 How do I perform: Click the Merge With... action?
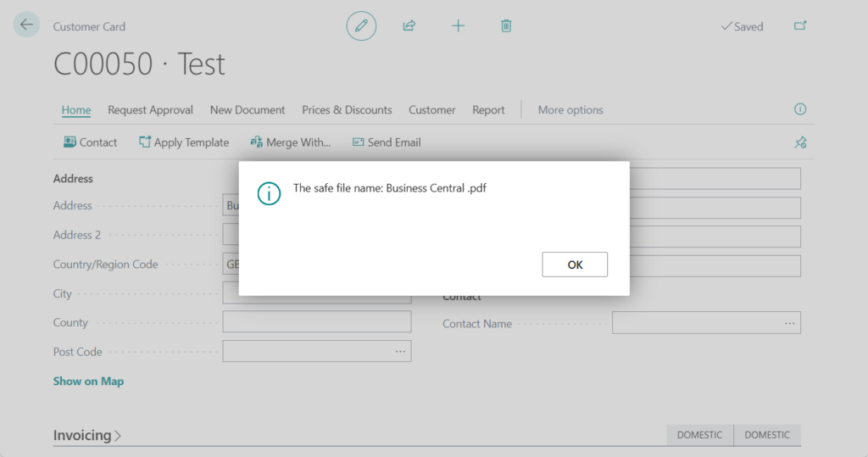click(x=291, y=142)
